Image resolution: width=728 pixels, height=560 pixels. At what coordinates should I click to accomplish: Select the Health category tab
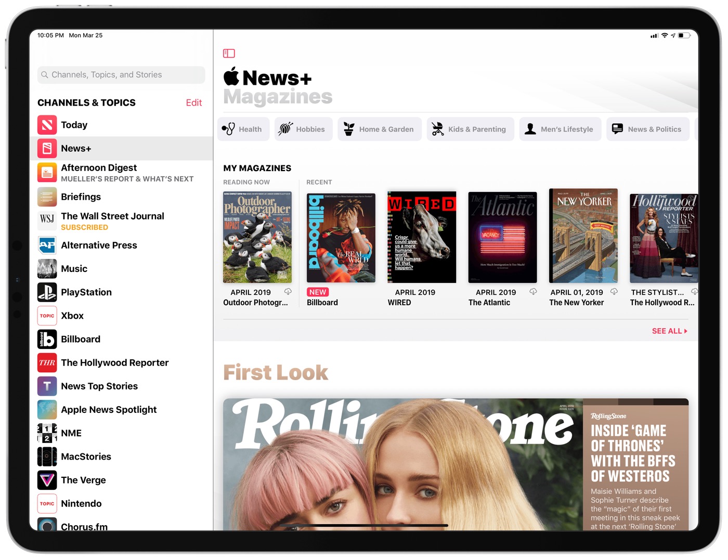(243, 129)
